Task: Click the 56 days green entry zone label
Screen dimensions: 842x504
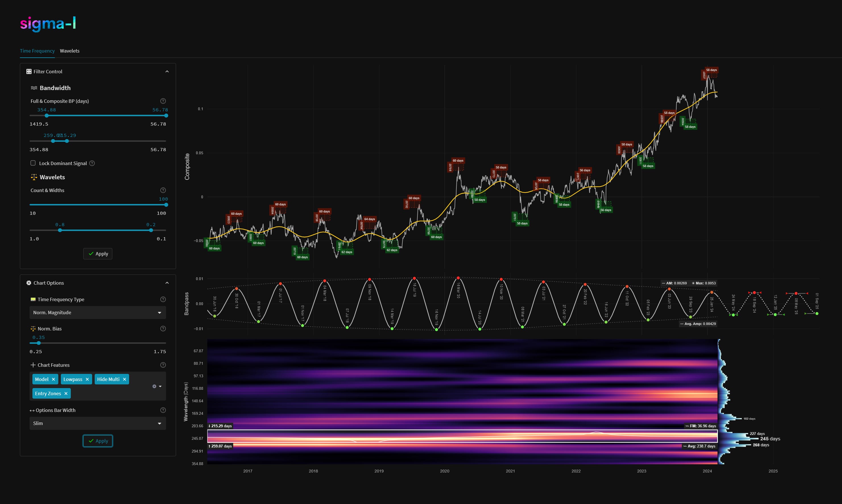Action: tap(606, 210)
